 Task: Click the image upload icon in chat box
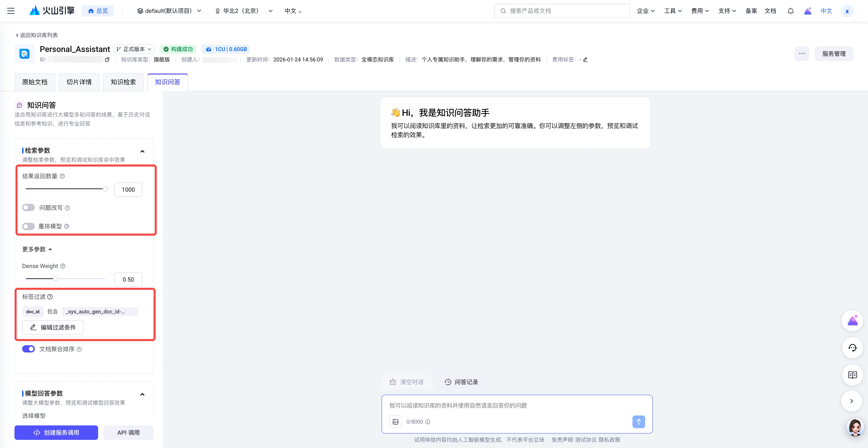pos(396,422)
